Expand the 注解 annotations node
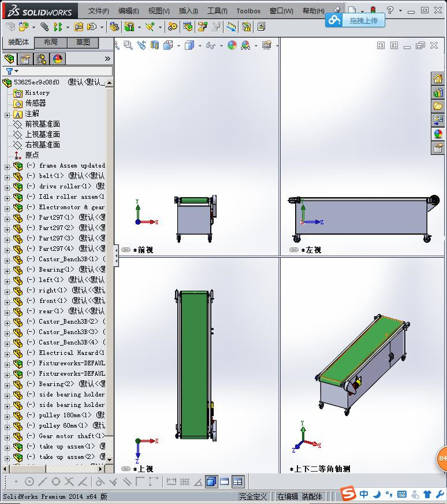The width and height of the screenshot is (447, 504). tap(8, 115)
